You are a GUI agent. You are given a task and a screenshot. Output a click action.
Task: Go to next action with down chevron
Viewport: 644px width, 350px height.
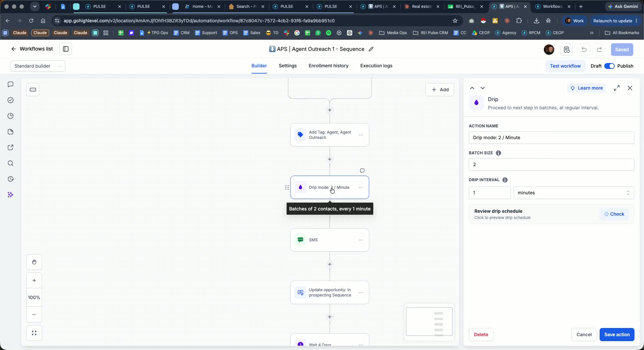(x=483, y=88)
